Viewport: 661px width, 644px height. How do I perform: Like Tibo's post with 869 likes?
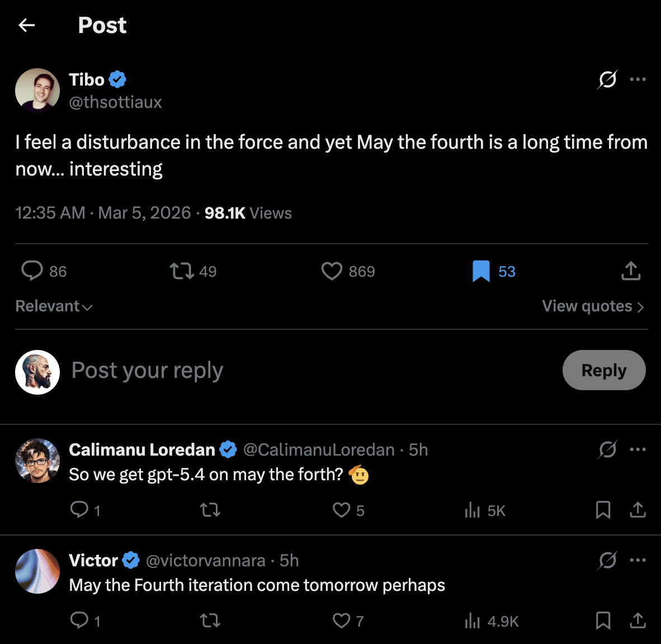(x=332, y=271)
